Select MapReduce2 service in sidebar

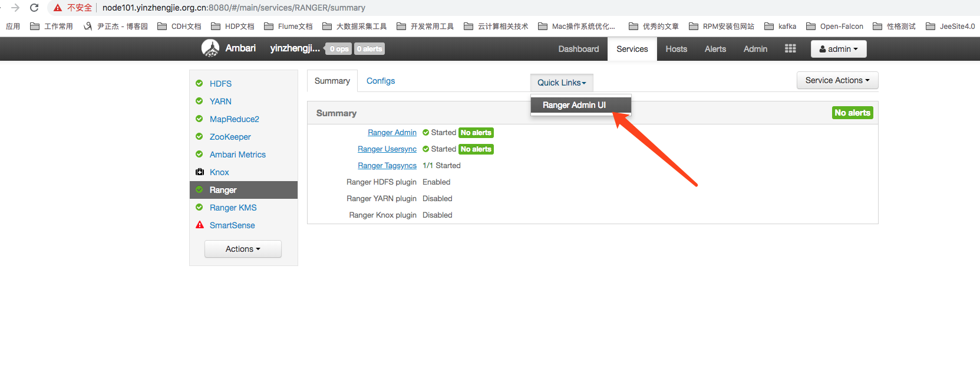(x=235, y=119)
